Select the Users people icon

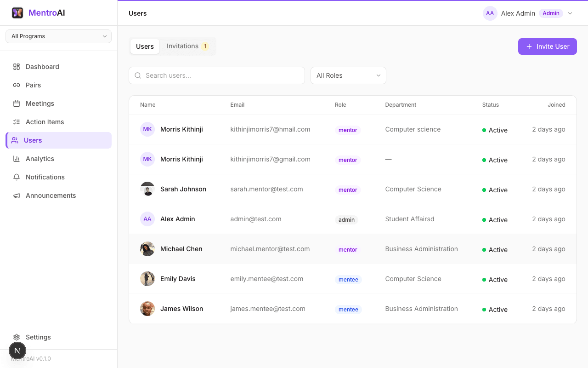(16, 140)
